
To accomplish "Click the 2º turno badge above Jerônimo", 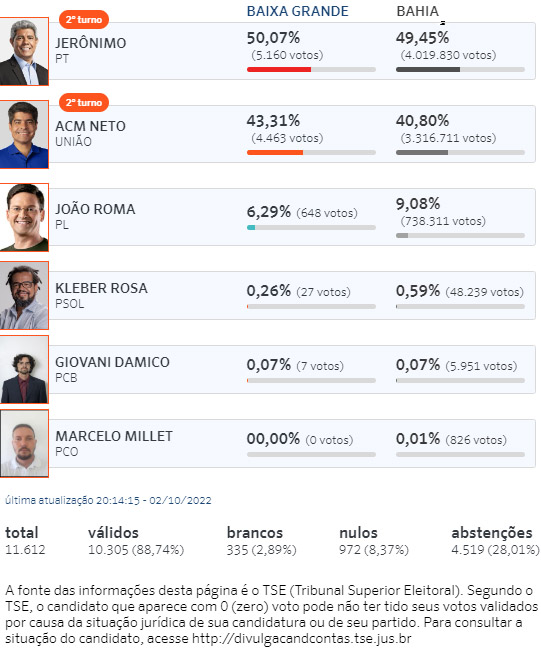I will [x=84, y=20].
